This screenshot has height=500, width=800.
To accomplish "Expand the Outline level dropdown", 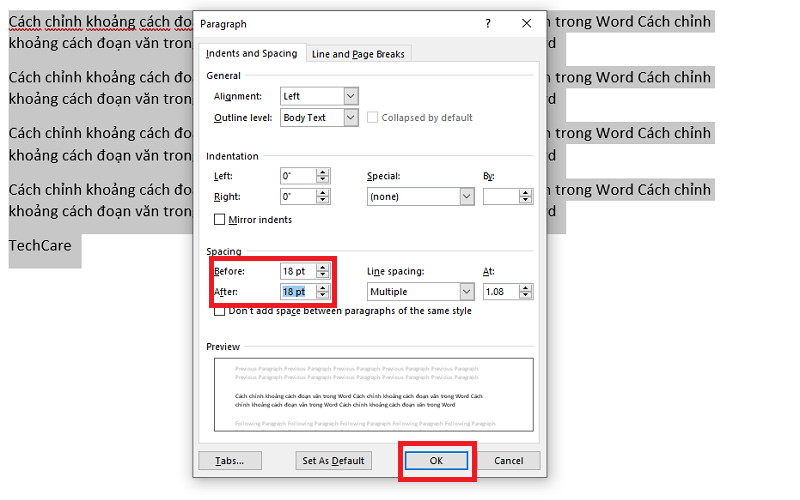I will click(x=350, y=118).
